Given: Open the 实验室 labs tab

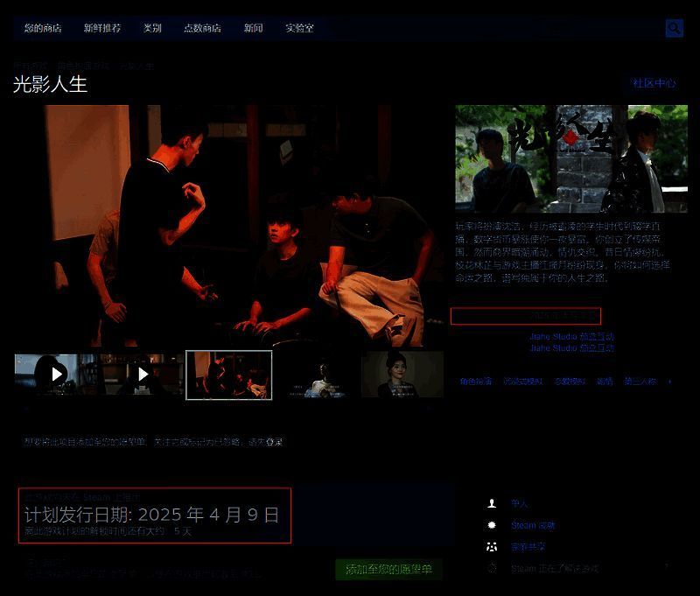Looking at the screenshot, I should pos(299,28).
